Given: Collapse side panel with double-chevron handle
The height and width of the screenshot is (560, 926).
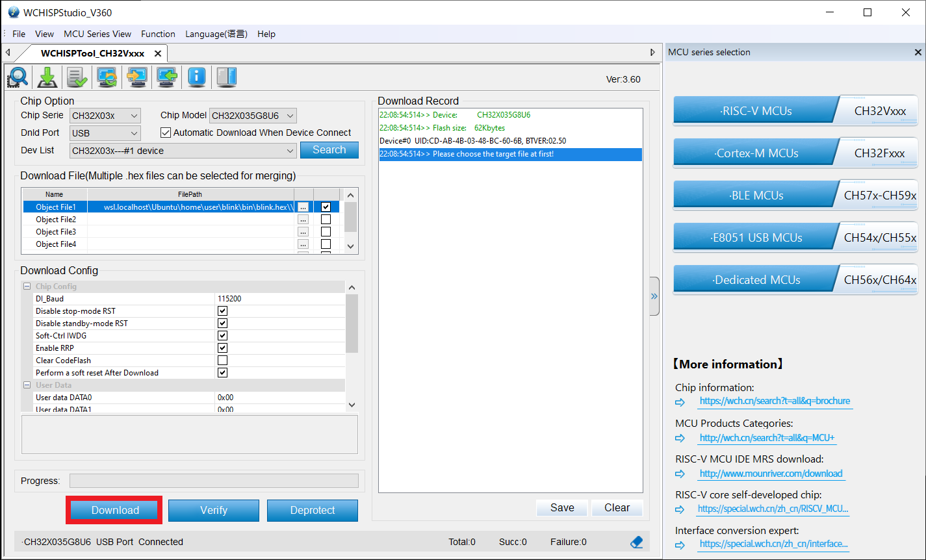Looking at the screenshot, I should click(x=654, y=296).
